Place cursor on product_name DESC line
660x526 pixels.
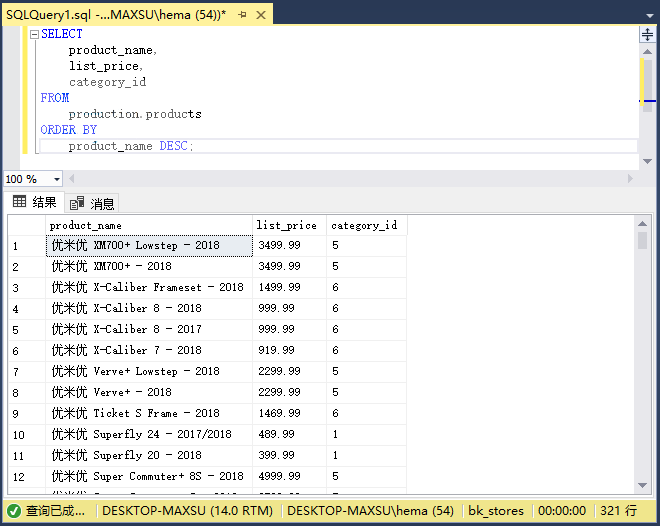pyautogui.click(x=338, y=146)
